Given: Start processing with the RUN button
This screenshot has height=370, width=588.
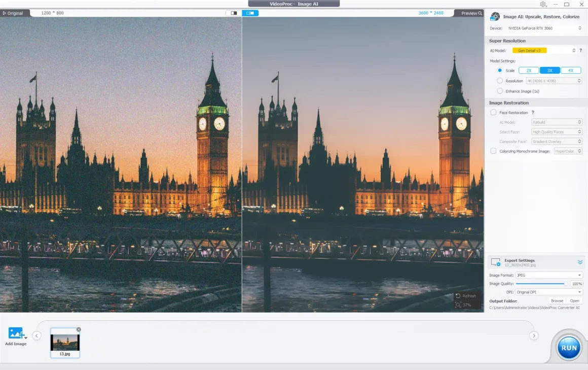Looking at the screenshot, I should tap(569, 348).
